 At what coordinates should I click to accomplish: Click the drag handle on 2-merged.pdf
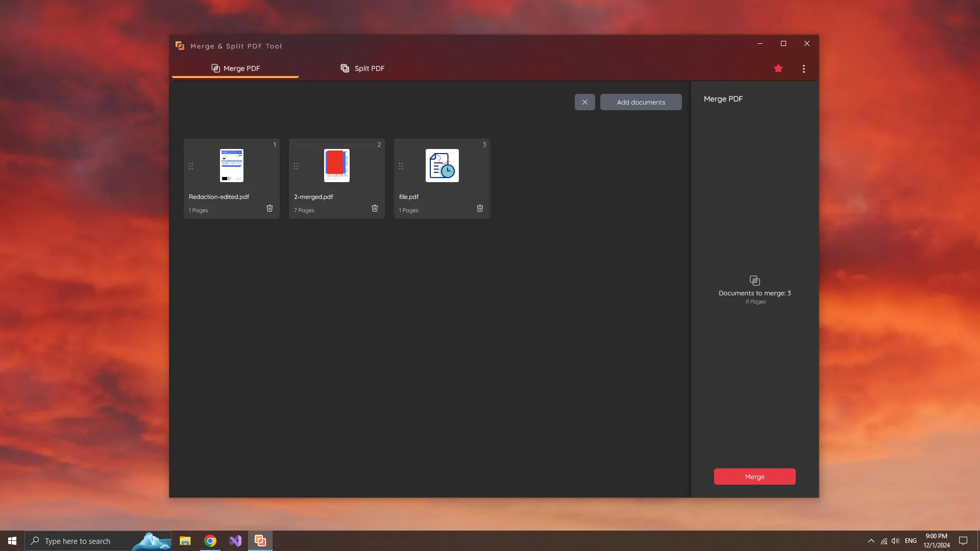pyautogui.click(x=296, y=166)
